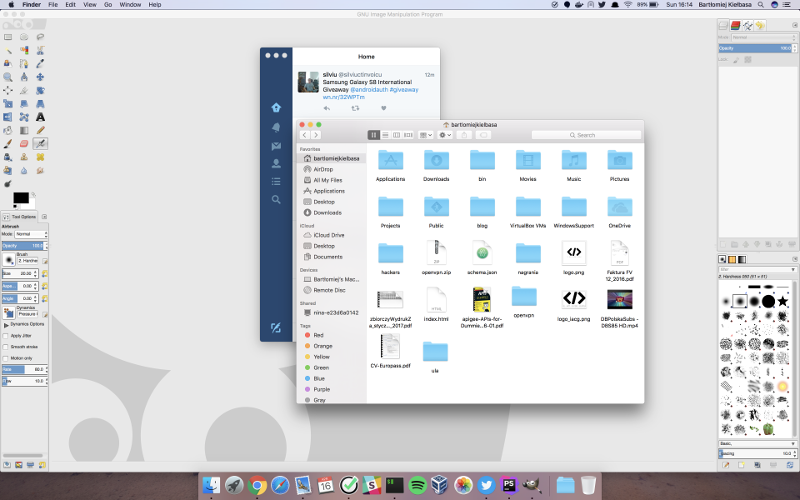Screen dimensions: 800x500
Task: Open Layers dock configuration menu arrow
Action: [x=794, y=25]
